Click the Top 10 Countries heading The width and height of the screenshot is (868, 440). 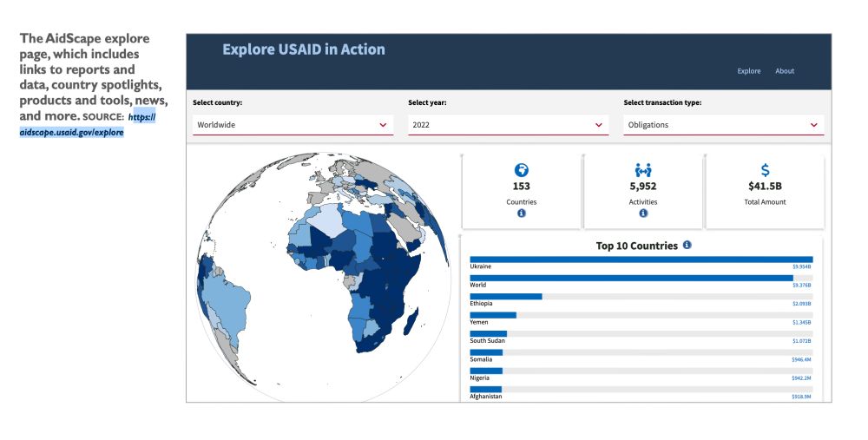(636, 246)
